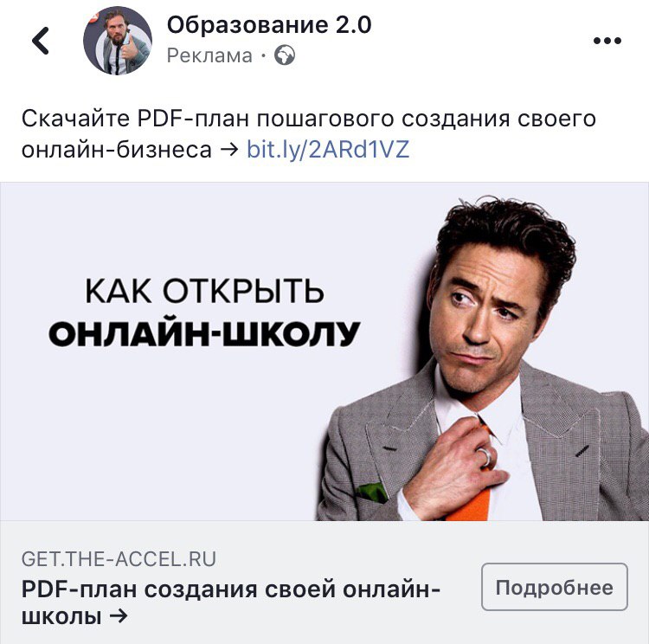Go back using the left chevron arrow
The height and width of the screenshot is (644, 649).
41,41
